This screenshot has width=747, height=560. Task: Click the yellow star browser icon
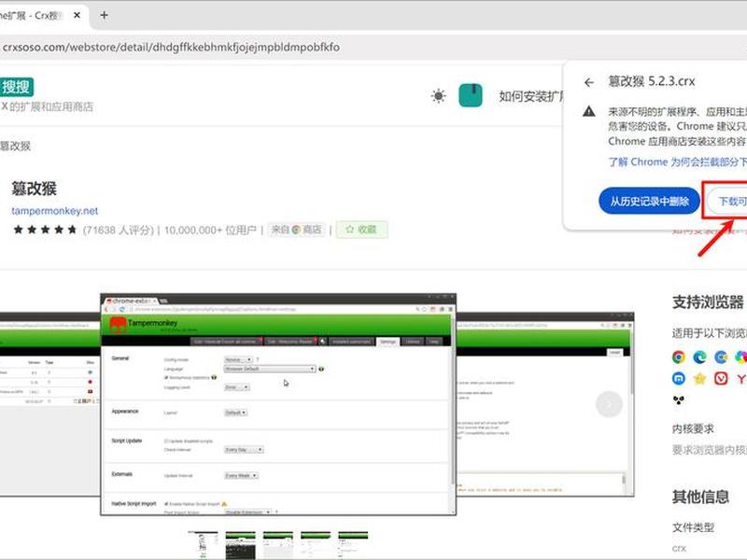pyautogui.click(x=699, y=379)
